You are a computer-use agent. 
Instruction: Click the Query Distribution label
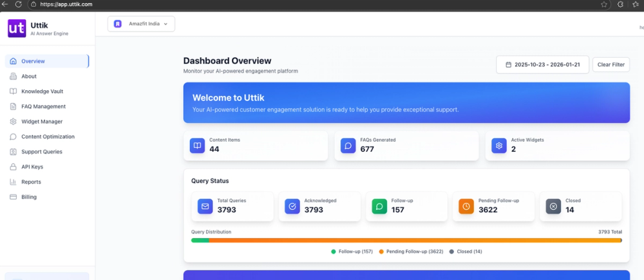211,232
